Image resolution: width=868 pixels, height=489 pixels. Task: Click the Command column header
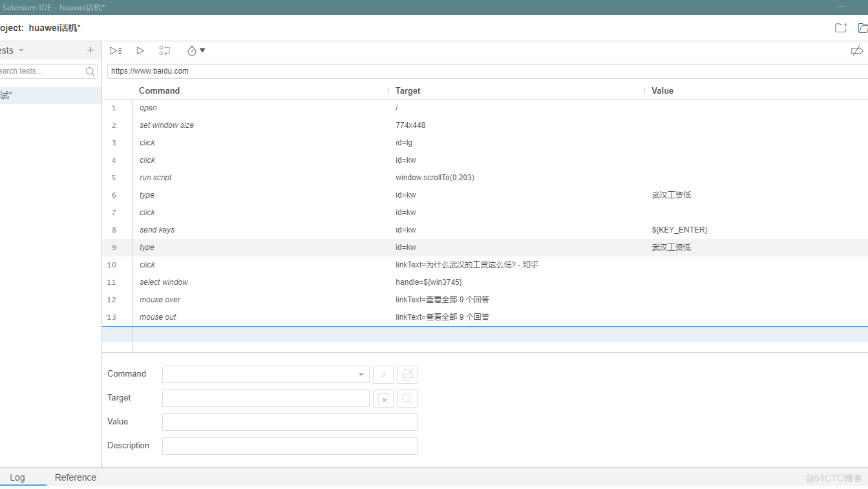click(159, 90)
